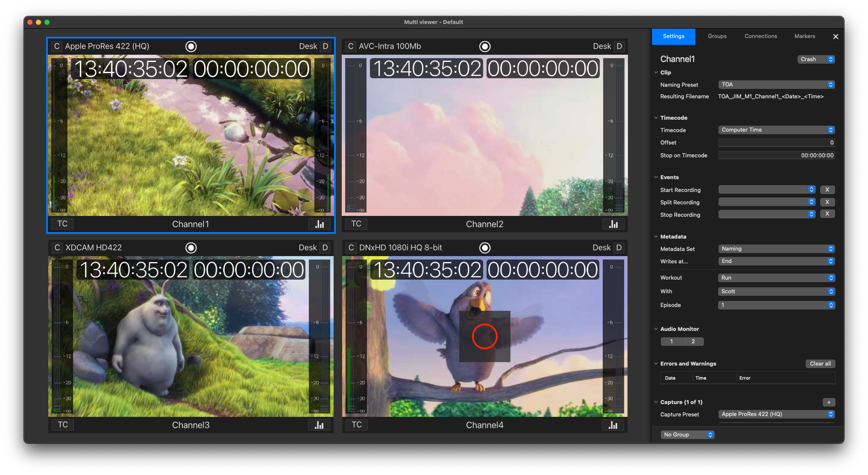Toggle TC display on Channel4
Image resolution: width=868 pixels, height=475 pixels.
[x=357, y=425]
